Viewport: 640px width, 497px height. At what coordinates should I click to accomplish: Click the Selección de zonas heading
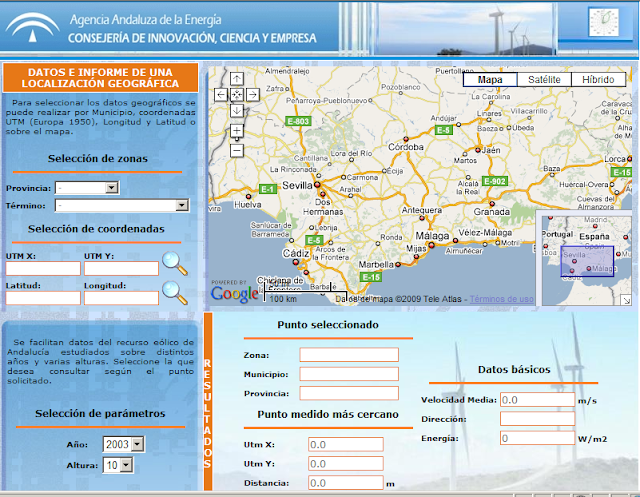click(x=98, y=159)
